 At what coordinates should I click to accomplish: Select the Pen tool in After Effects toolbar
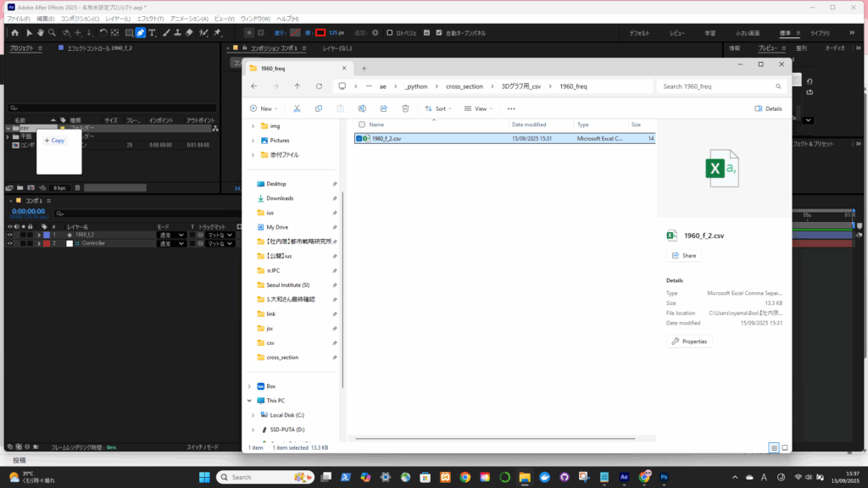click(x=141, y=33)
